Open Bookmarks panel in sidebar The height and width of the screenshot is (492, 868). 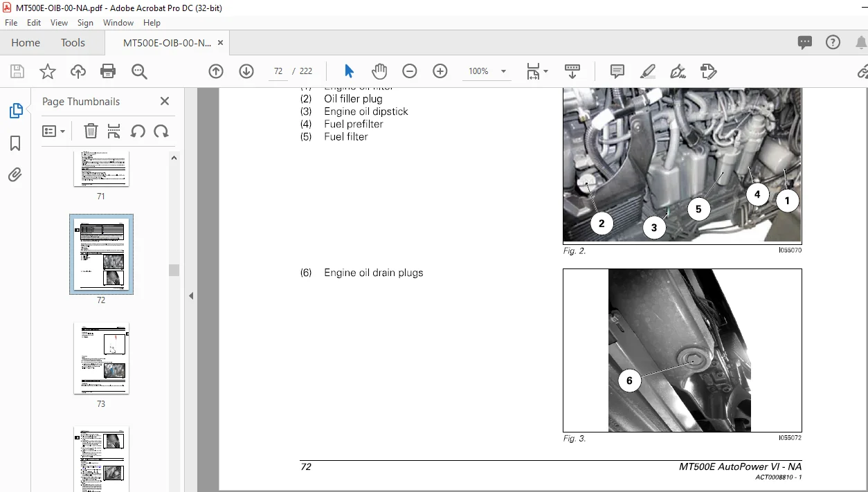click(x=15, y=143)
